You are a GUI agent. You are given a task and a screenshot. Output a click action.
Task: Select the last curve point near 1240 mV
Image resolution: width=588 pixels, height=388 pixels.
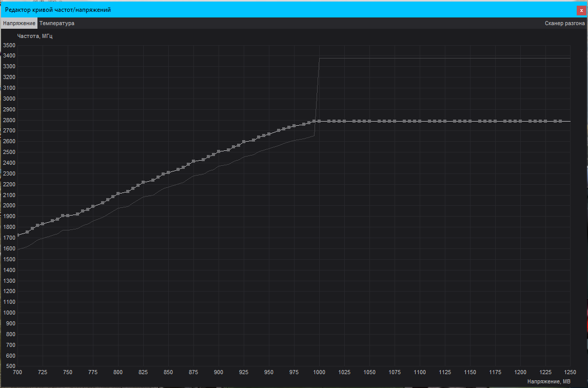(560, 121)
